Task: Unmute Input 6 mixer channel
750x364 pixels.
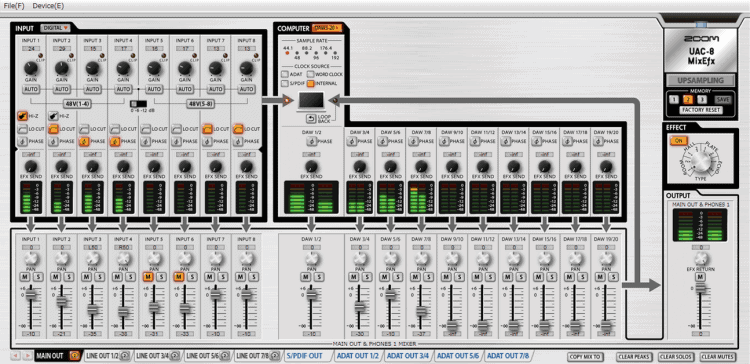Action: coord(178,276)
